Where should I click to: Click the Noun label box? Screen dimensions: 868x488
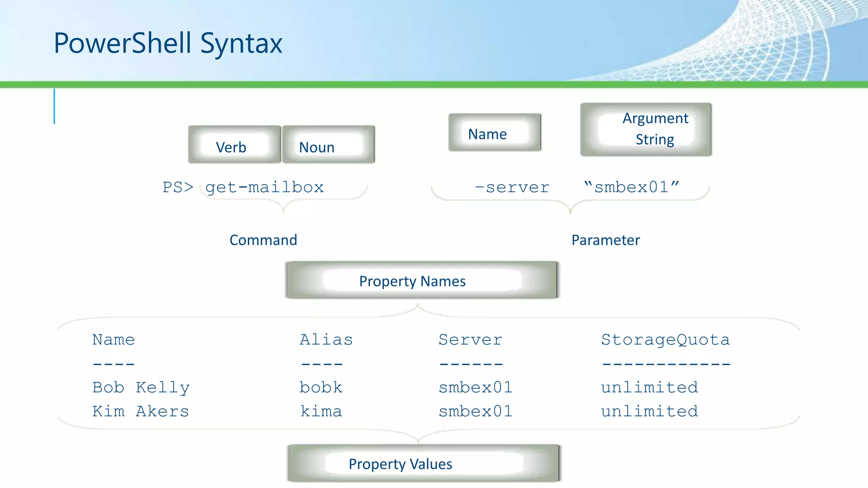(328, 145)
